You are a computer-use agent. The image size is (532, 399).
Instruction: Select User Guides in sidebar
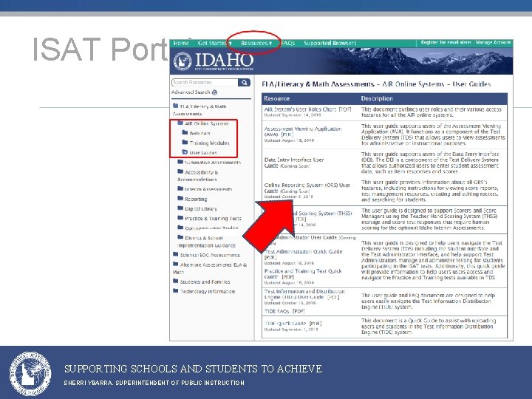point(203,153)
